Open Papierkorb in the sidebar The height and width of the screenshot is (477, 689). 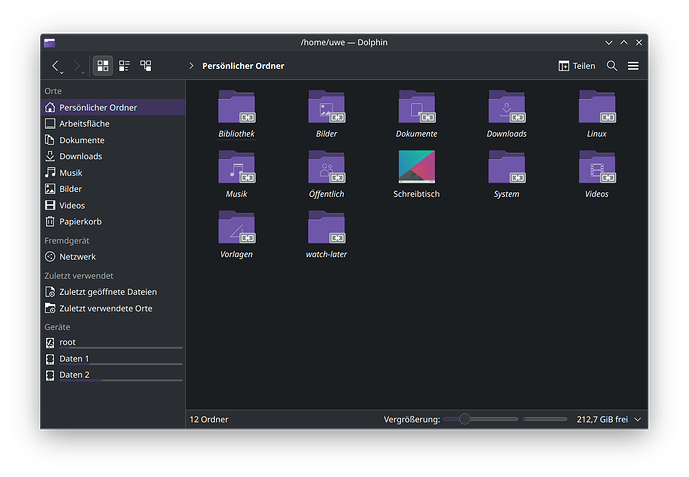click(113, 221)
